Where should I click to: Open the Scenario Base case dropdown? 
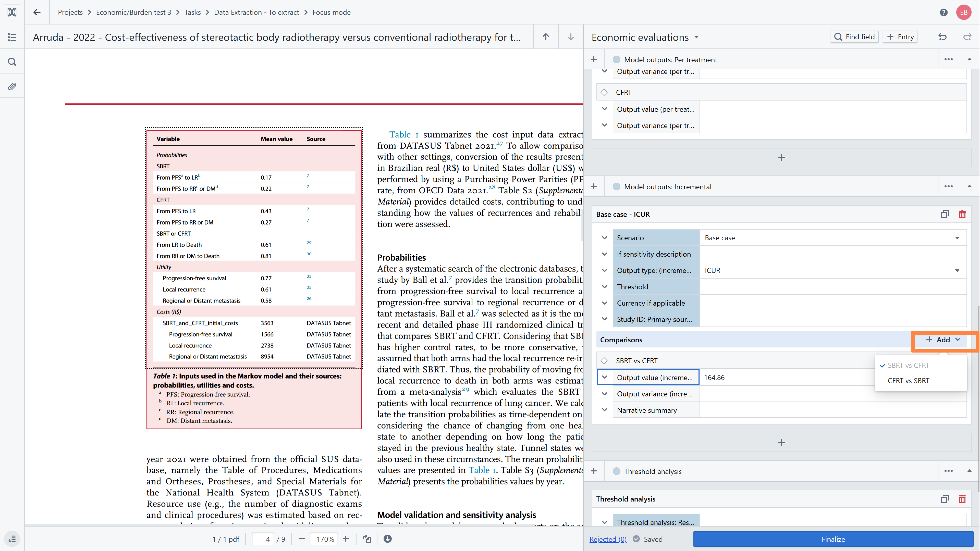(833, 238)
